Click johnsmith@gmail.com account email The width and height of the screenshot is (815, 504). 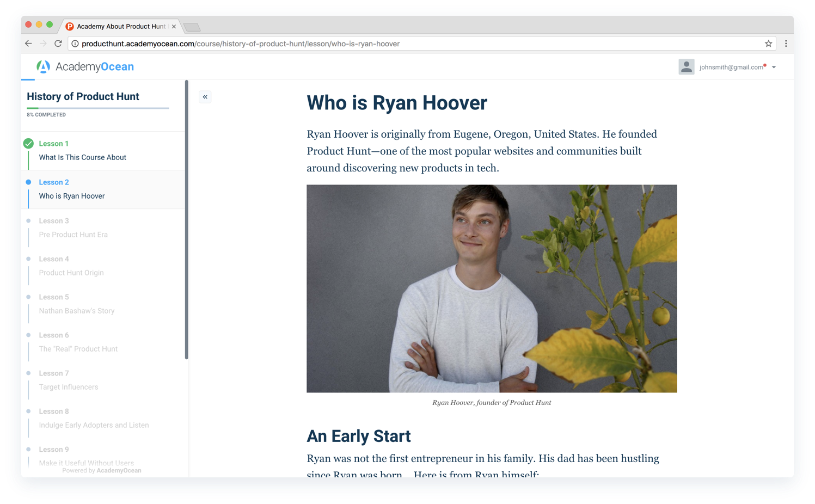coord(731,67)
